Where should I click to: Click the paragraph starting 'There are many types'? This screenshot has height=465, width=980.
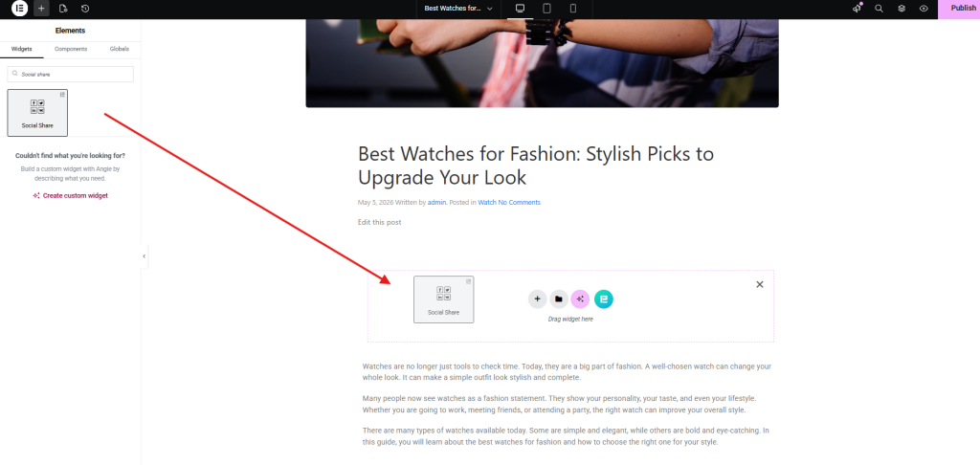[566, 436]
